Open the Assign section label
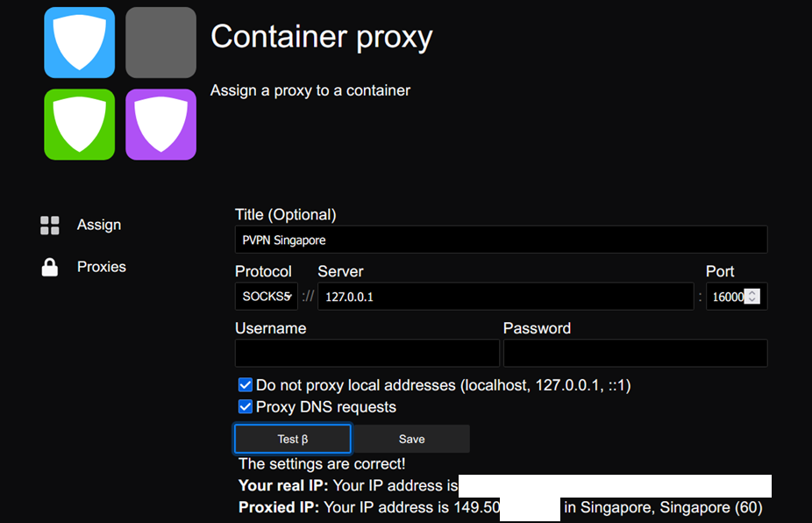Image resolution: width=812 pixels, height=523 pixels. point(99,226)
